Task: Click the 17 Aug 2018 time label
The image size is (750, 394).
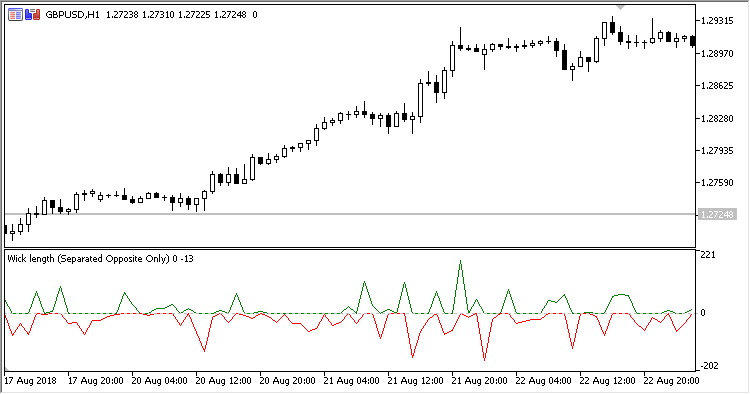Action: coord(30,381)
